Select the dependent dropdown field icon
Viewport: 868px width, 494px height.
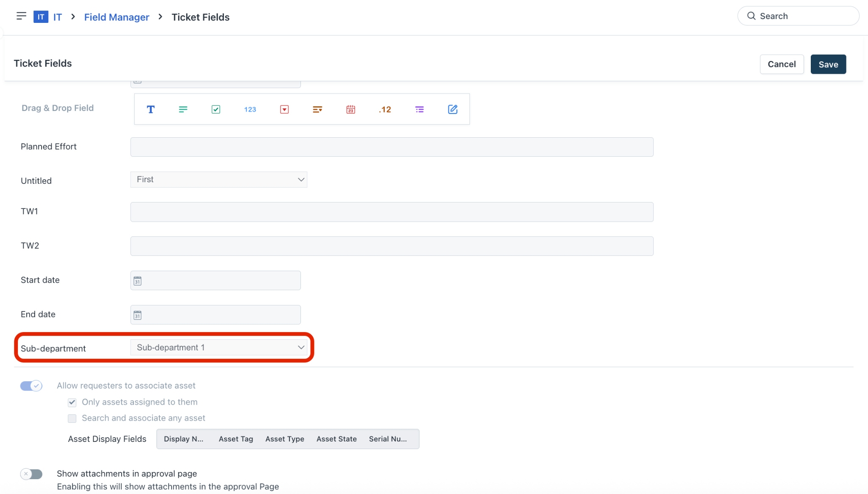(317, 109)
